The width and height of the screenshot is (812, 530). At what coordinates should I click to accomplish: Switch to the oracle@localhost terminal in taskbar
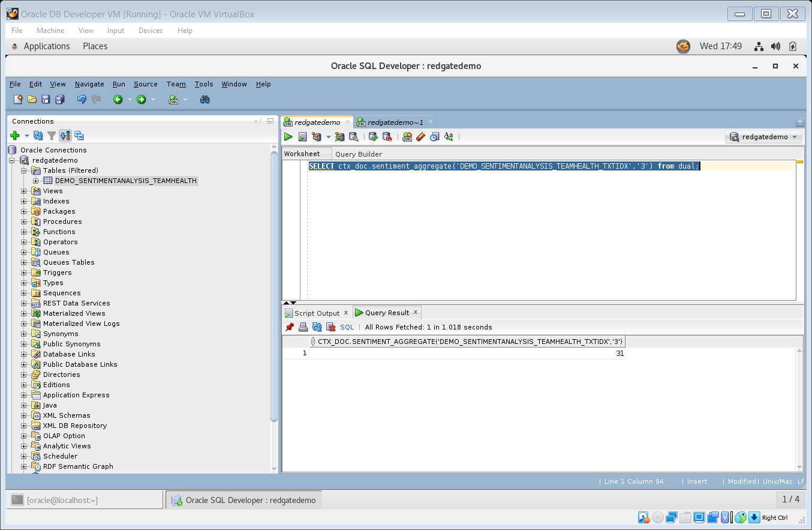[x=85, y=499]
